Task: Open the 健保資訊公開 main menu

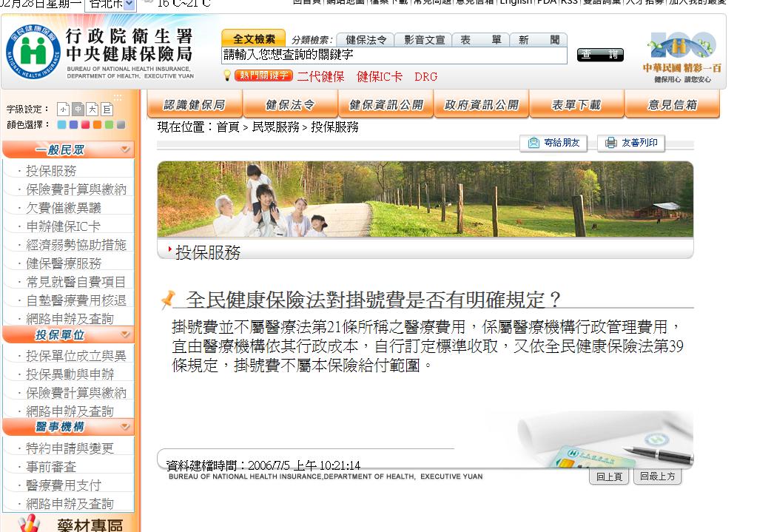Action: (386, 104)
